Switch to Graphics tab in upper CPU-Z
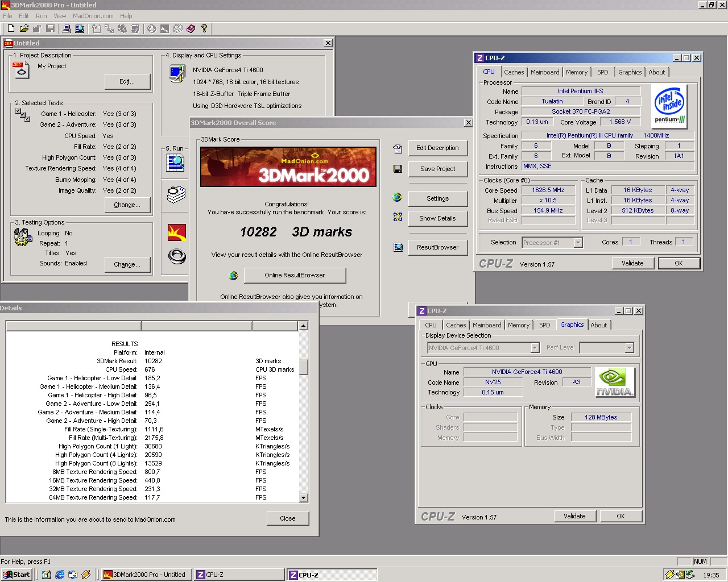 pyautogui.click(x=630, y=72)
